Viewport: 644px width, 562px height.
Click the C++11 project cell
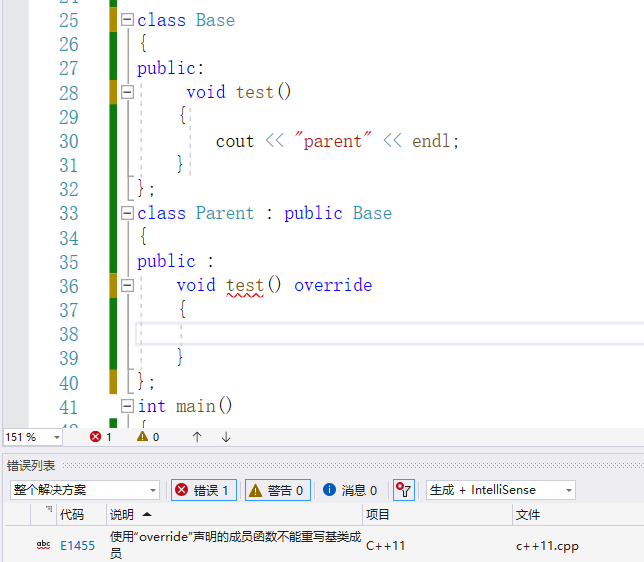click(385, 546)
